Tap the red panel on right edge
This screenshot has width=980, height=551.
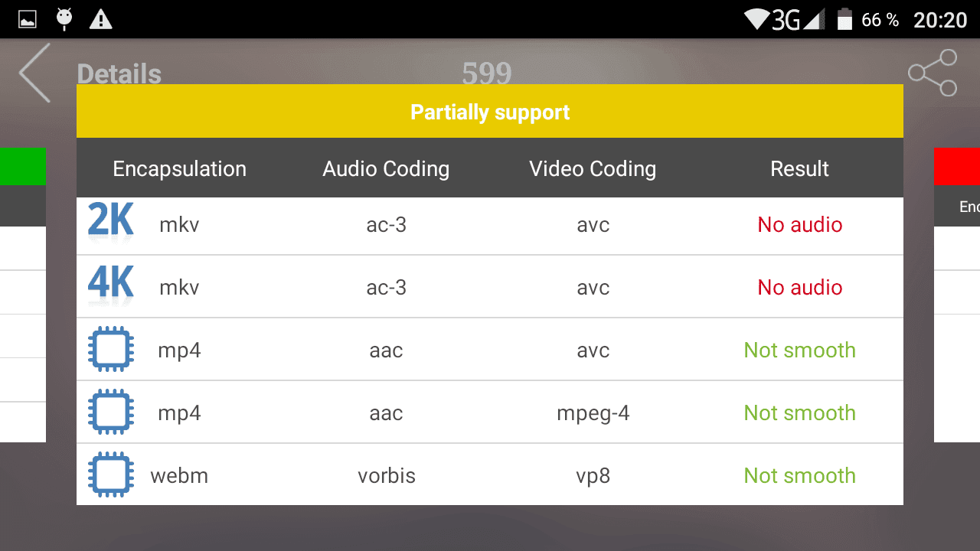click(x=957, y=167)
